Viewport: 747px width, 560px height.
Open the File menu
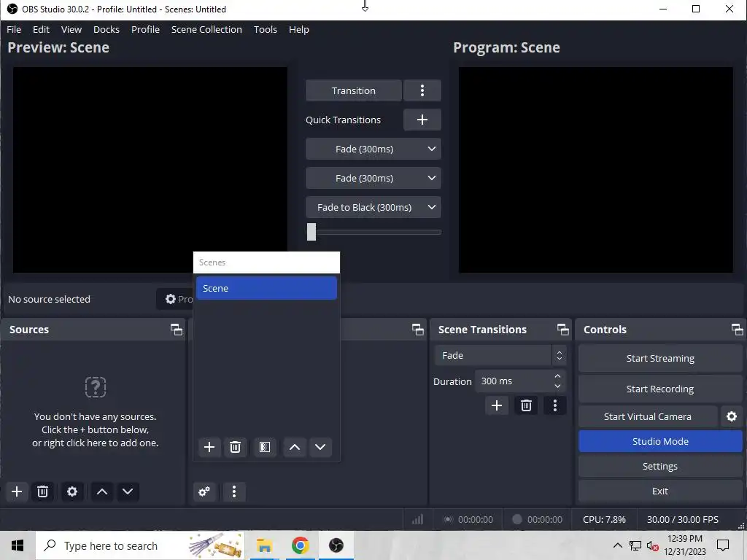click(x=14, y=29)
